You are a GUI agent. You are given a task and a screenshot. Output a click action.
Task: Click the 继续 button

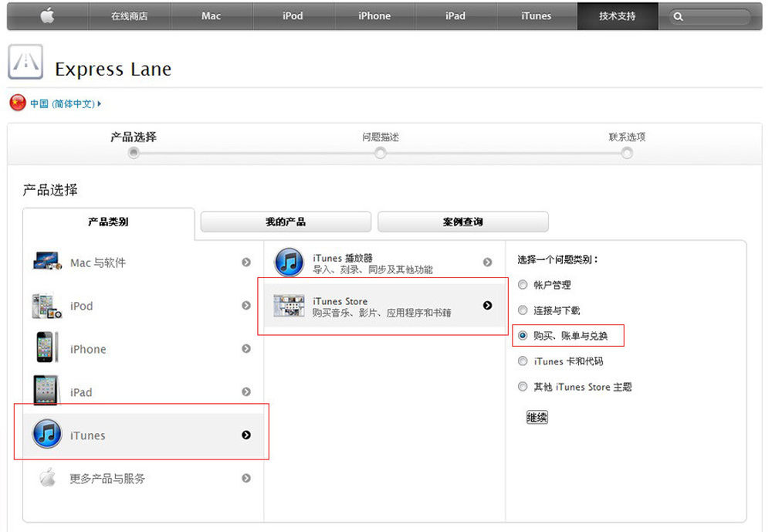tap(537, 418)
